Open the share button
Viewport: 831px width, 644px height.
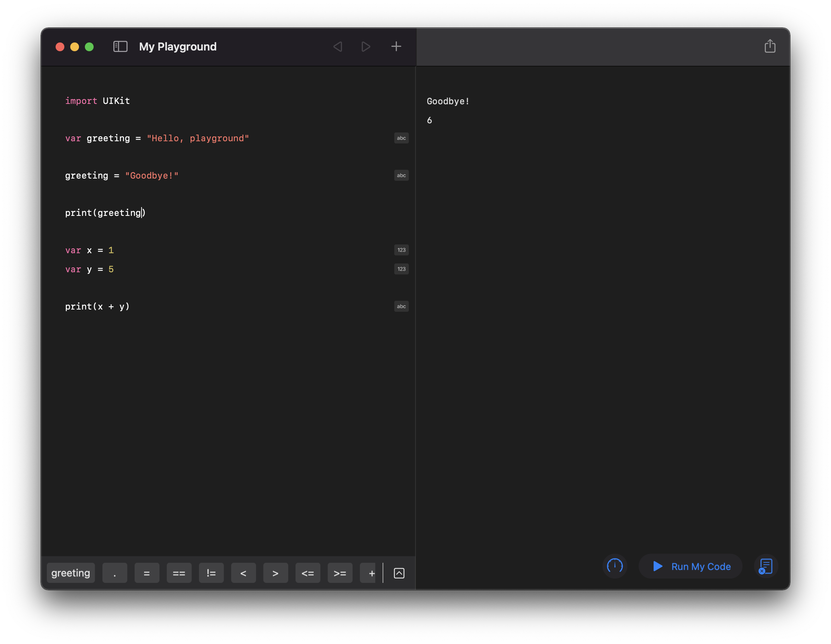[770, 46]
